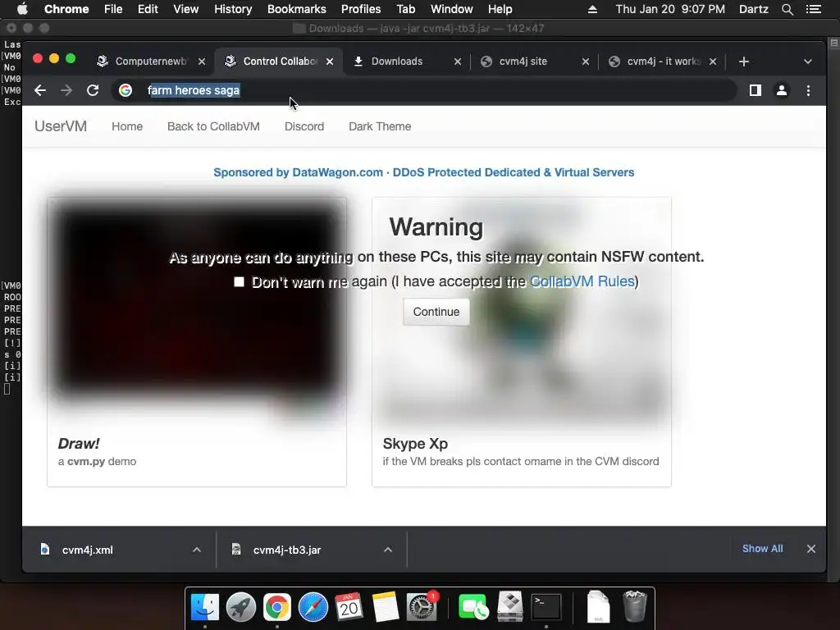Click the Skype Xp VM title
The height and width of the screenshot is (630, 840).
point(415,444)
